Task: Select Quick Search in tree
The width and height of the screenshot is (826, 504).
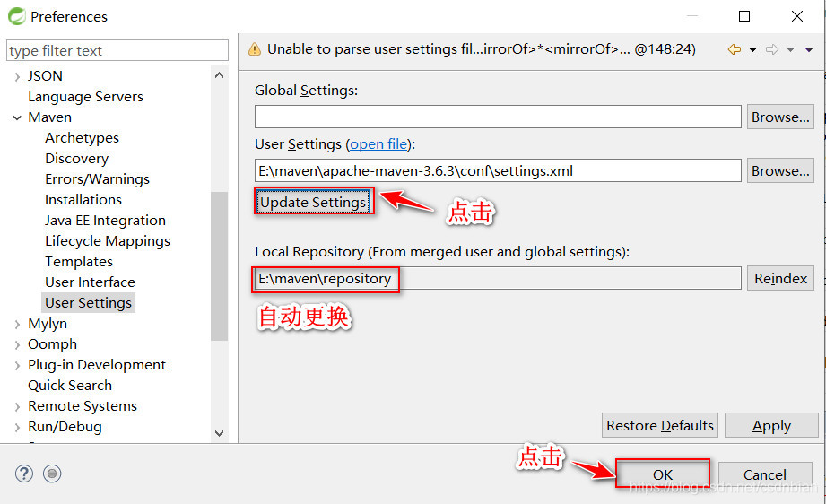Action: pyautogui.click(x=70, y=386)
